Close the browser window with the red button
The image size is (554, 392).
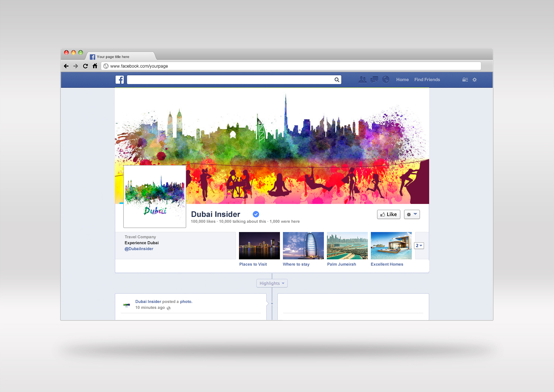point(66,52)
